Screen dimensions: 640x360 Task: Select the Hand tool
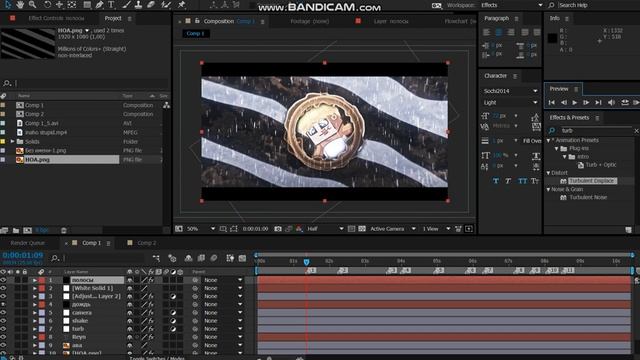coord(20,4)
